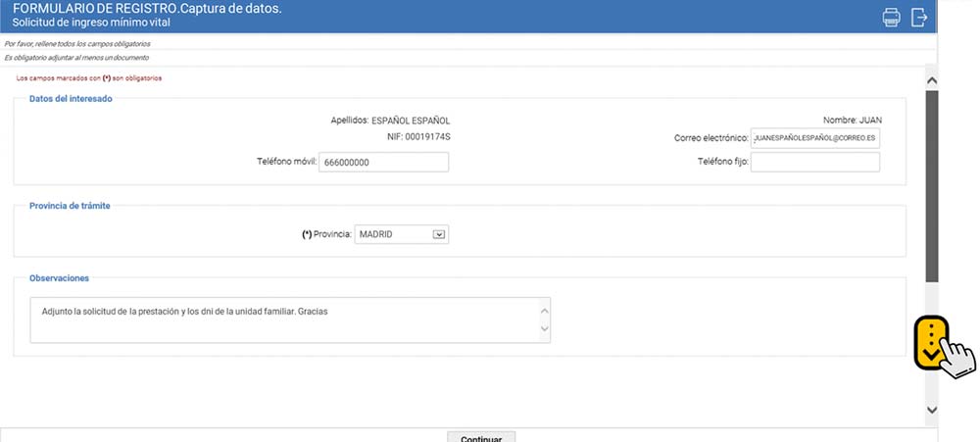This screenshot has height=442, width=980.
Task: Click the text 'Apellidos: ESPAÑOL ESPAÑOL'
Action: [x=390, y=121]
